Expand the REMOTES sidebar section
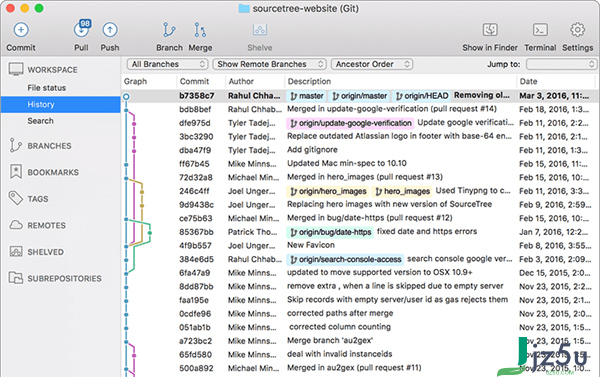600x377 pixels. coord(47,225)
